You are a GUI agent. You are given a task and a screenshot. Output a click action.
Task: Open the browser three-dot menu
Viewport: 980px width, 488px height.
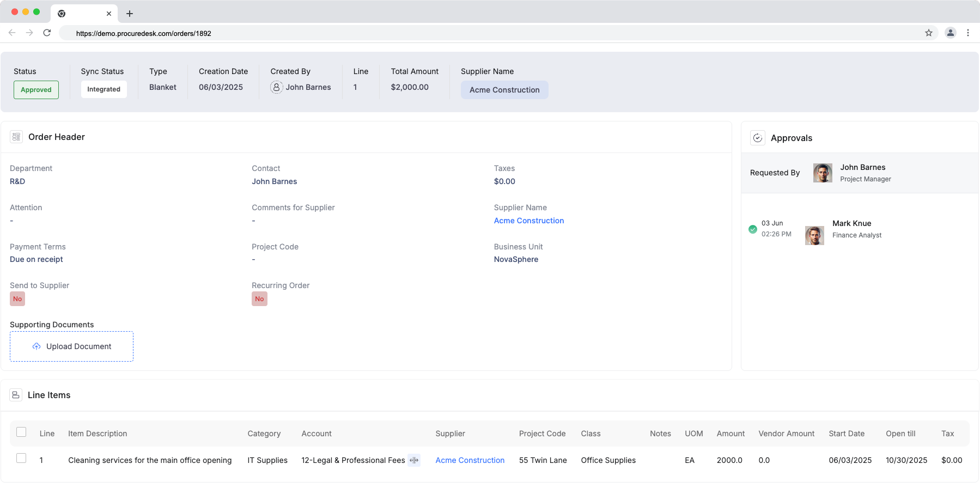pyautogui.click(x=968, y=33)
